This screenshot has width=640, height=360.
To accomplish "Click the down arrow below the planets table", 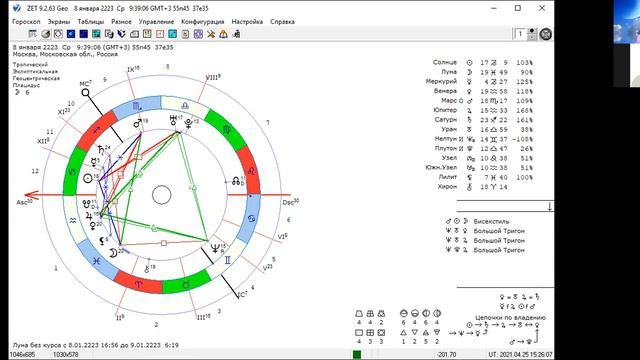I will tap(550, 207).
